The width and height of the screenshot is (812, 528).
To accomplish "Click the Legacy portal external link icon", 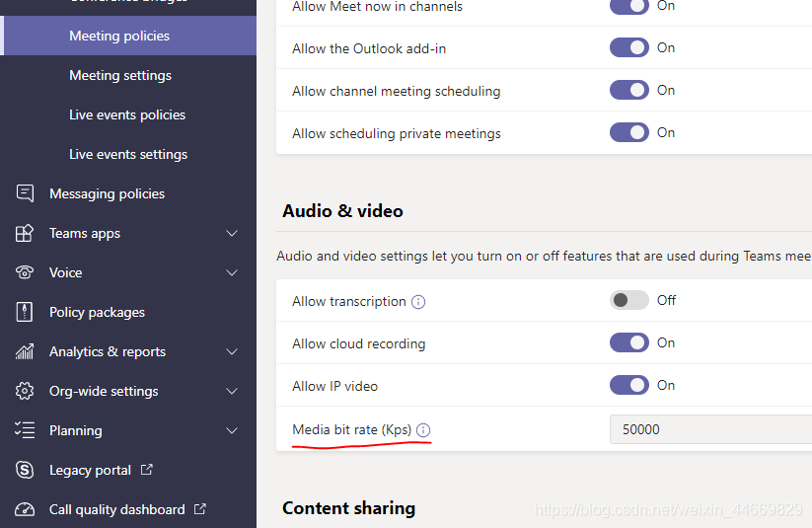I will point(147,470).
